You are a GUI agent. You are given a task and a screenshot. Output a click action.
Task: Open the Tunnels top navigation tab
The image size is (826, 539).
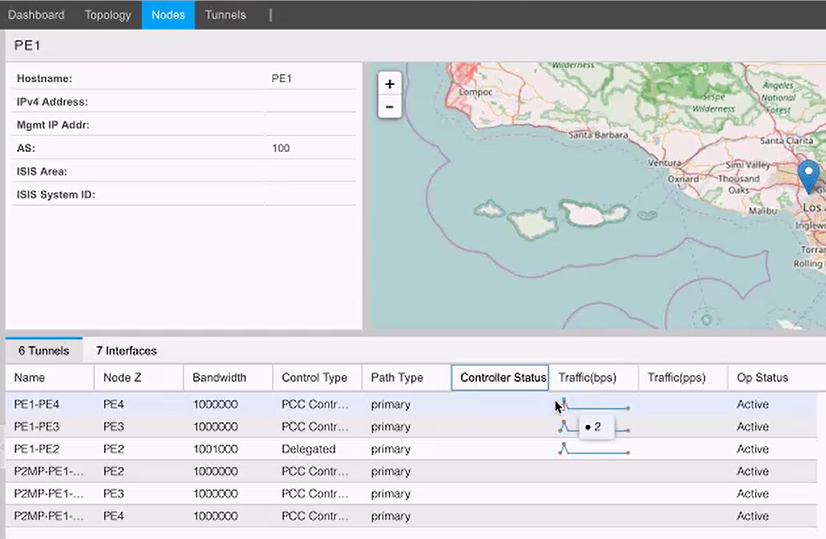pos(225,15)
